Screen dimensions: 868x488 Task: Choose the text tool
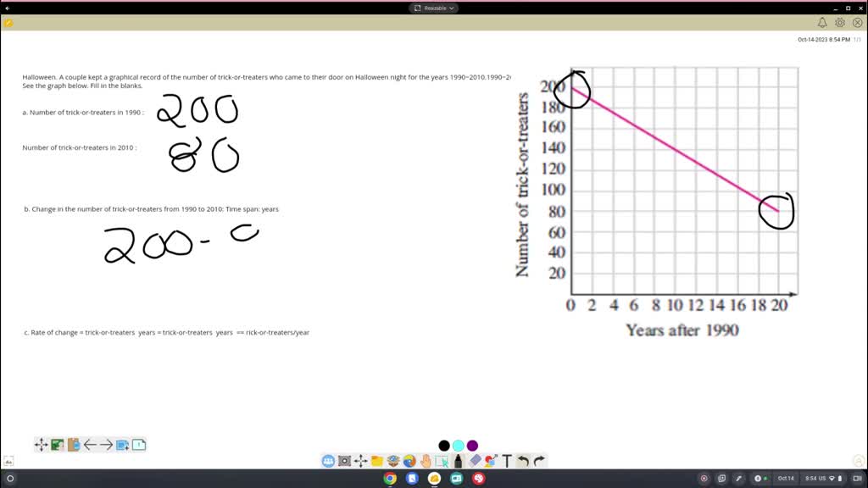[x=507, y=461]
